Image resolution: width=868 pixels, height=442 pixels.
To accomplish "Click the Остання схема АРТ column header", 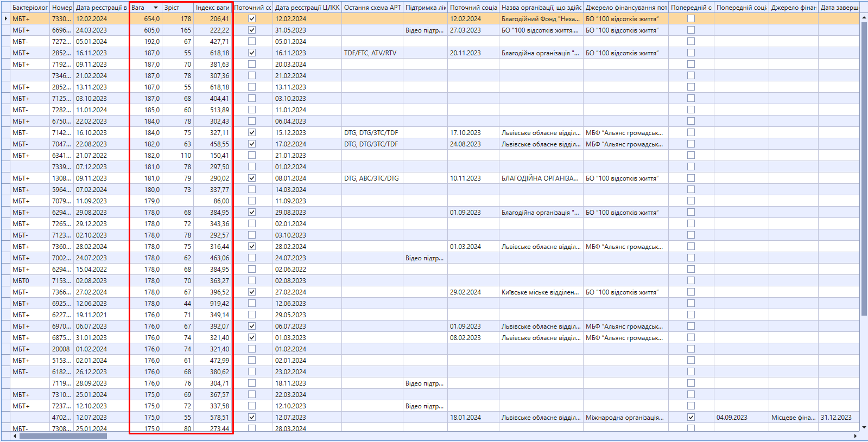I will coord(372,8).
